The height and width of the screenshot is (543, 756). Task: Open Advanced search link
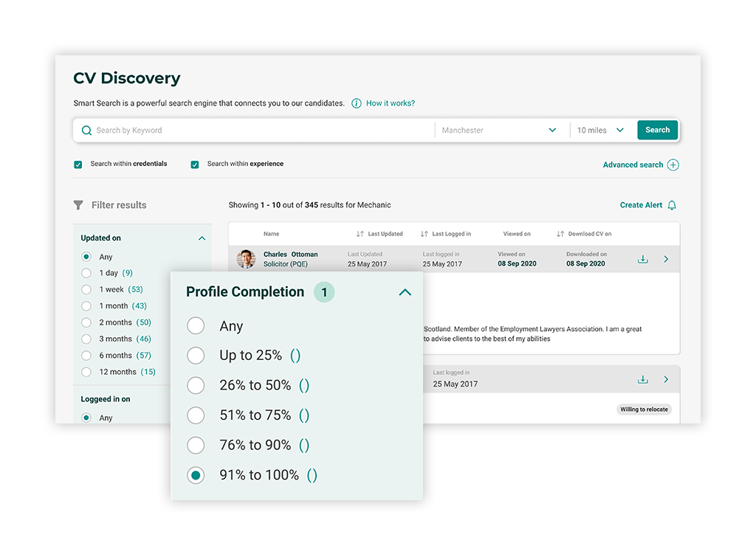tap(633, 165)
